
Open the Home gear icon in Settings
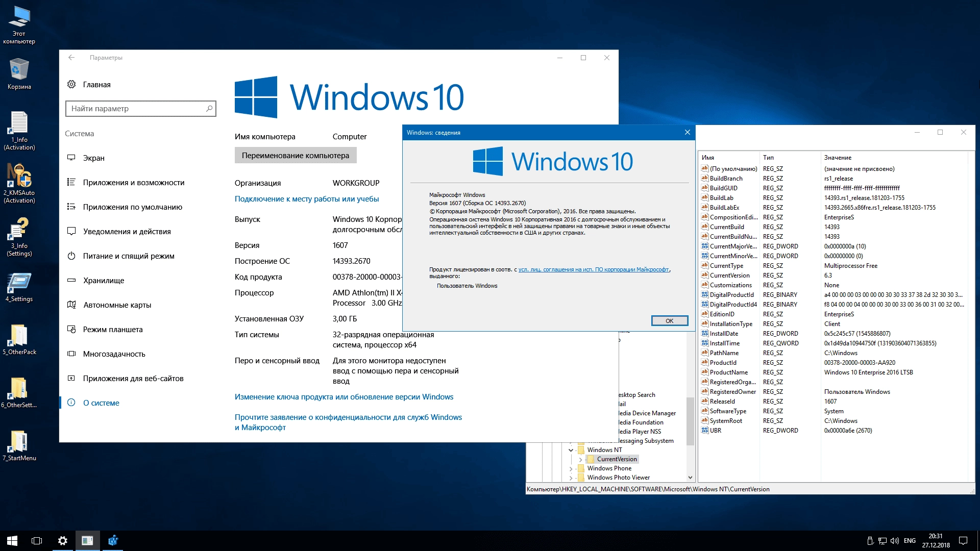coord(71,84)
